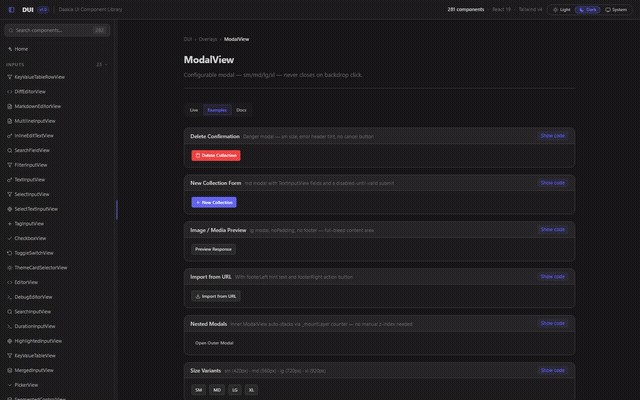The image size is (640, 400).
Task: Click the KeyValueTableView funnel icon
Action: pyautogui.click(x=10, y=356)
